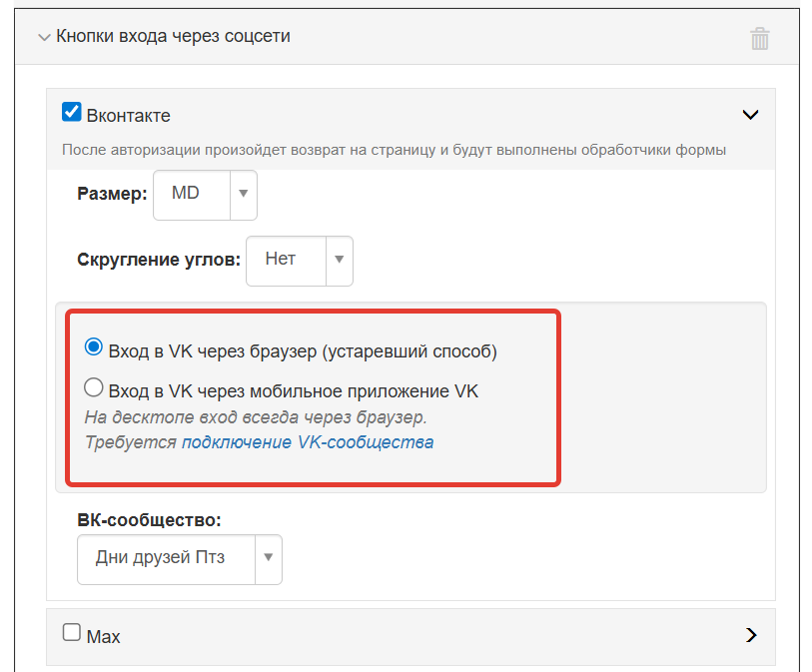Delete the social login buttons block with the trash icon
This screenshot has height=672, width=812.
click(x=760, y=38)
